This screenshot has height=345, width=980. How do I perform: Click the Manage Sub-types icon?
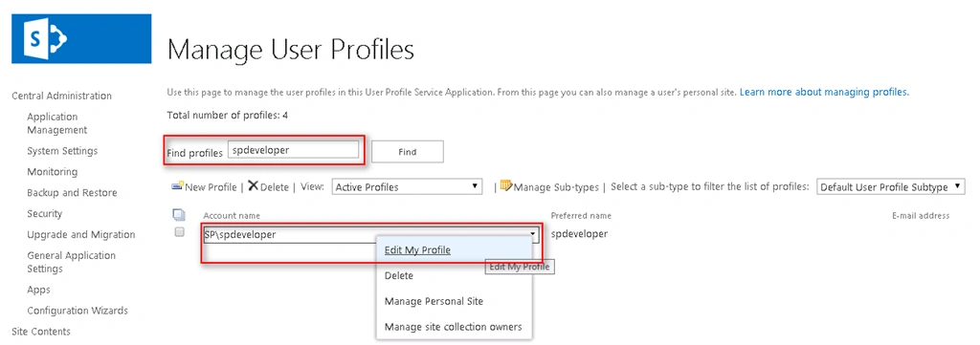pos(506,185)
